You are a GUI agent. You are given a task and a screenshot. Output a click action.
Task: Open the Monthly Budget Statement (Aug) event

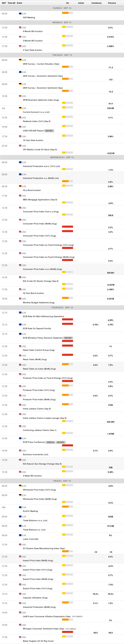(x=39, y=302)
